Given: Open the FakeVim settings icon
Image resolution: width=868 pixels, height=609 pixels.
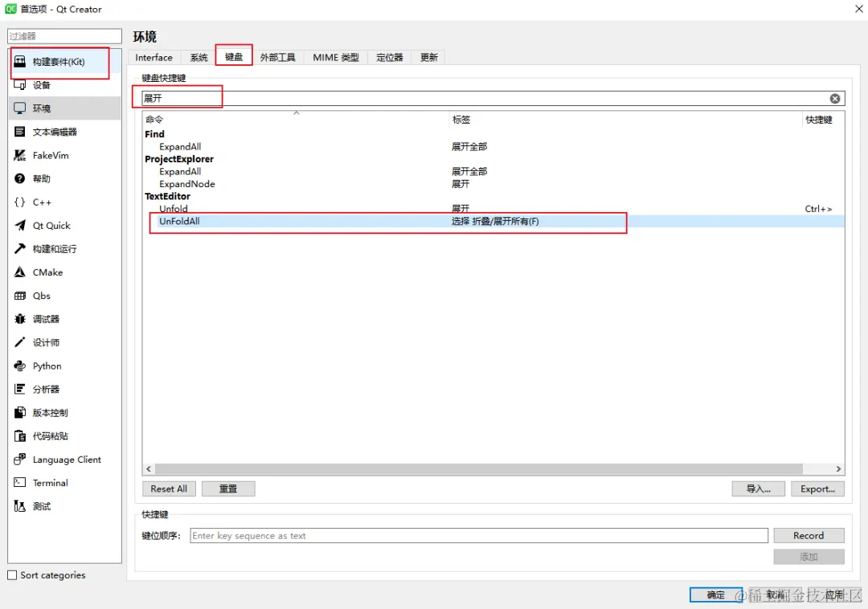Looking at the screenshot, I should 20,155.
